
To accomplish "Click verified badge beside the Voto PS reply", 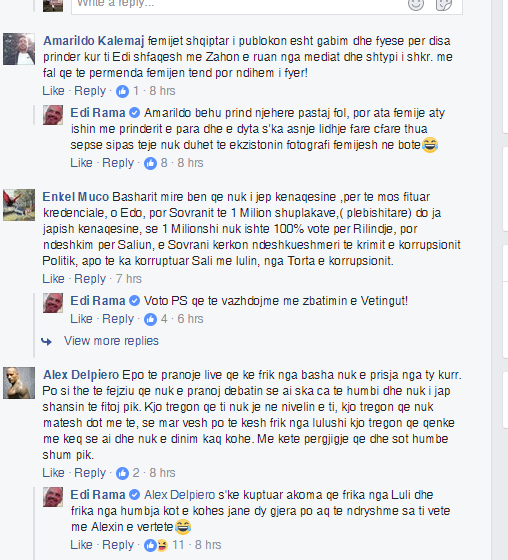I will 134,301.
